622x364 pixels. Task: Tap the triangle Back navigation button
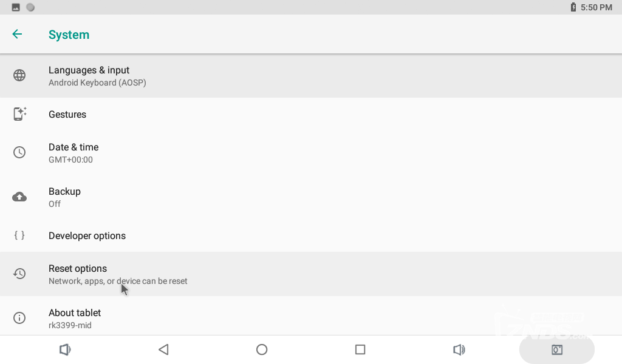163,349
